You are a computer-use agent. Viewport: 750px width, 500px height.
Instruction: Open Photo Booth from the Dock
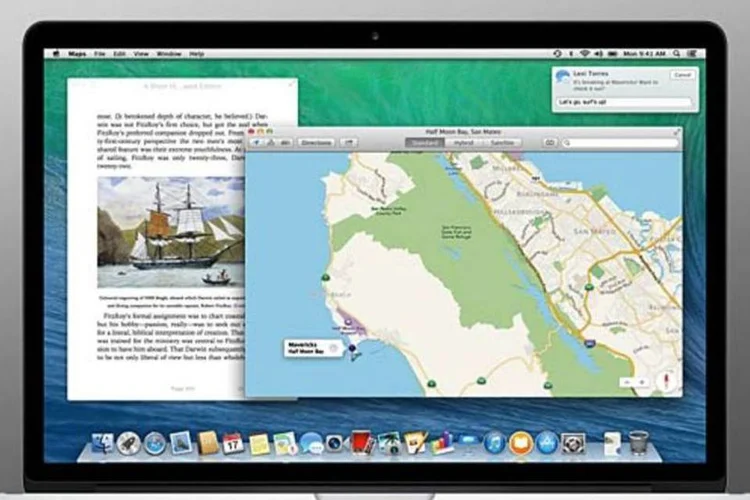click(x=362, y=443)
